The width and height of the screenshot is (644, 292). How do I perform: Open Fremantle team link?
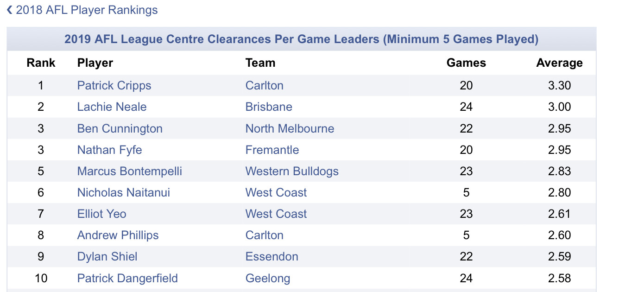pyautogui.click(x=272, y=150)
